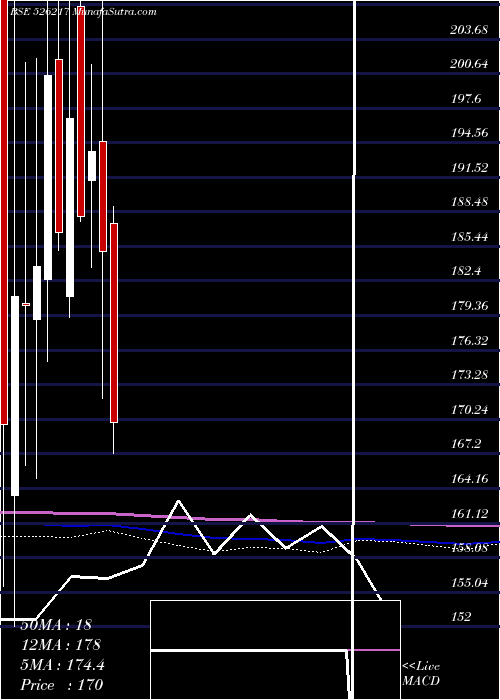Click the 50MA : 18 readout

pyautogui.click(x=56, y=625)
